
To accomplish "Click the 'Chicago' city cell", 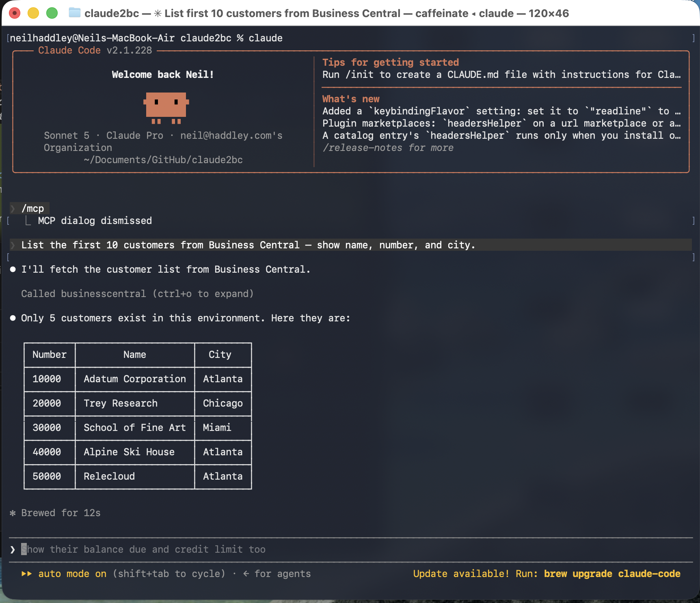I will tap(223, 403).
